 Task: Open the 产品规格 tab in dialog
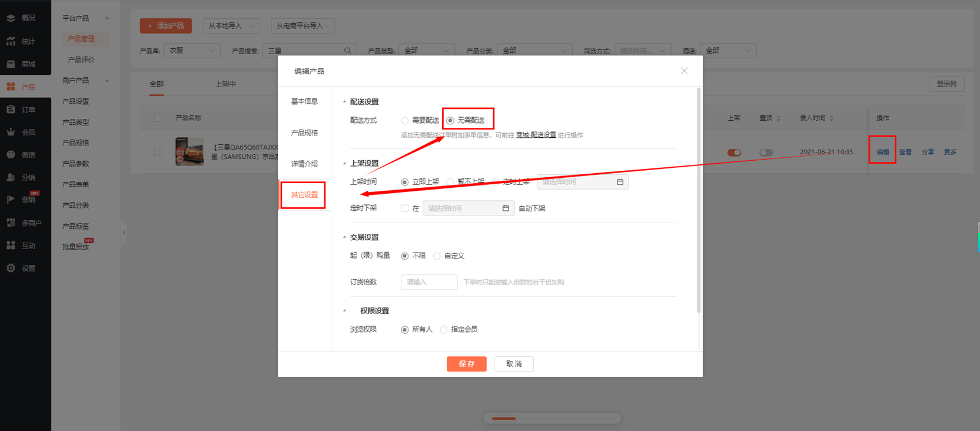[x=304, y=132]
